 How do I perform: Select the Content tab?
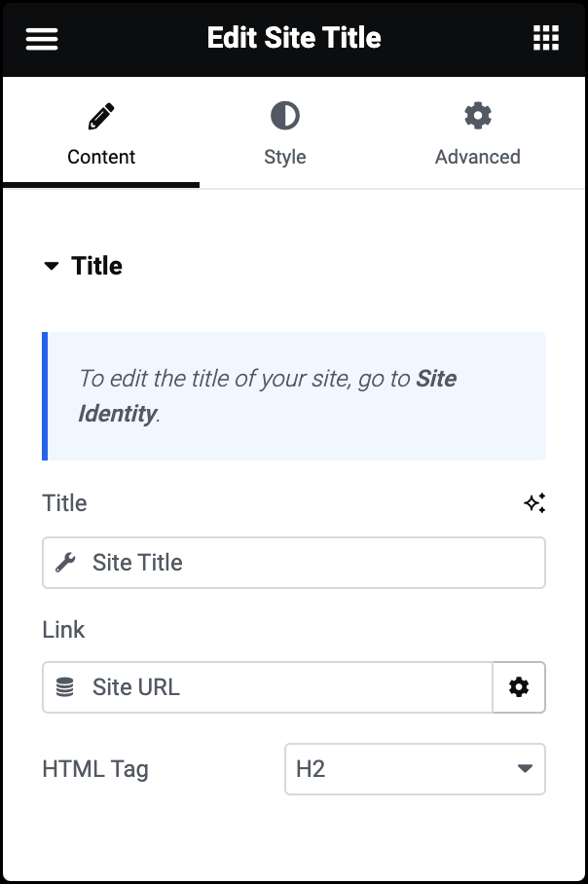[x=101, y=134]
